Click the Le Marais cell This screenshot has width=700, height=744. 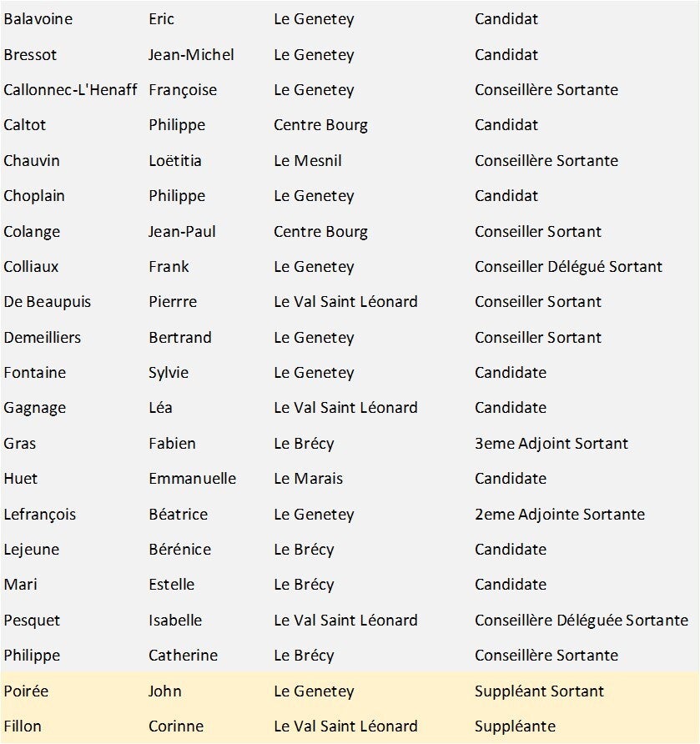(308, 479)
